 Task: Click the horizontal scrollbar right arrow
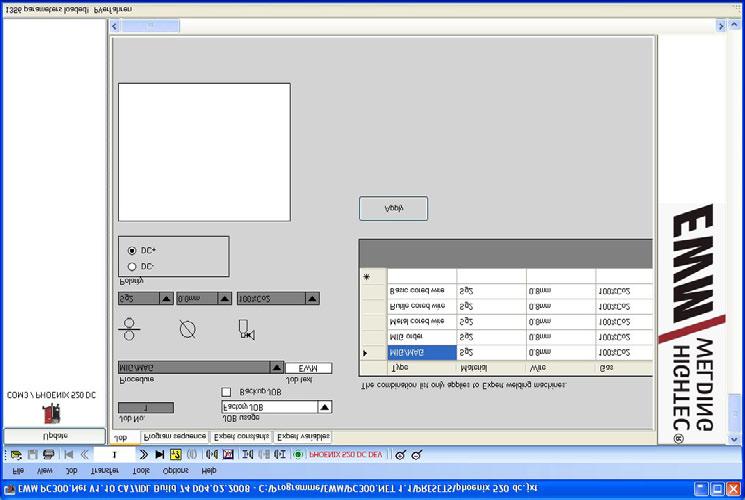721,26
